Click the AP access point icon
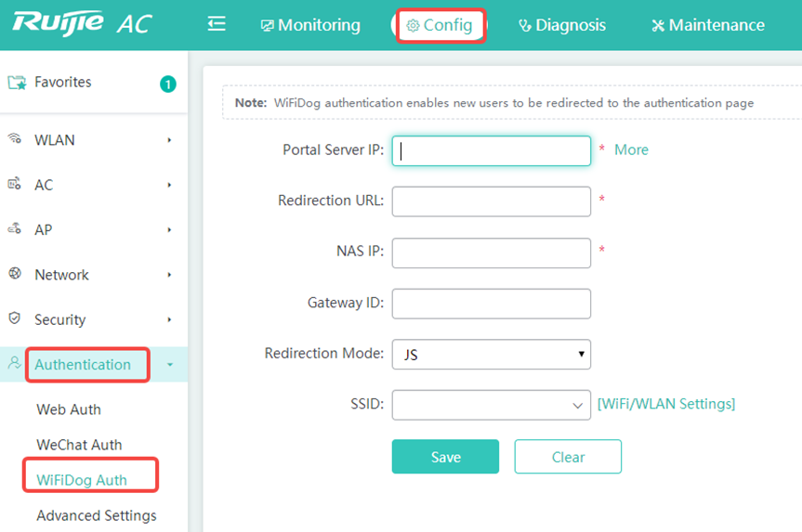This screenshot has width=802, height=532. 15,228
